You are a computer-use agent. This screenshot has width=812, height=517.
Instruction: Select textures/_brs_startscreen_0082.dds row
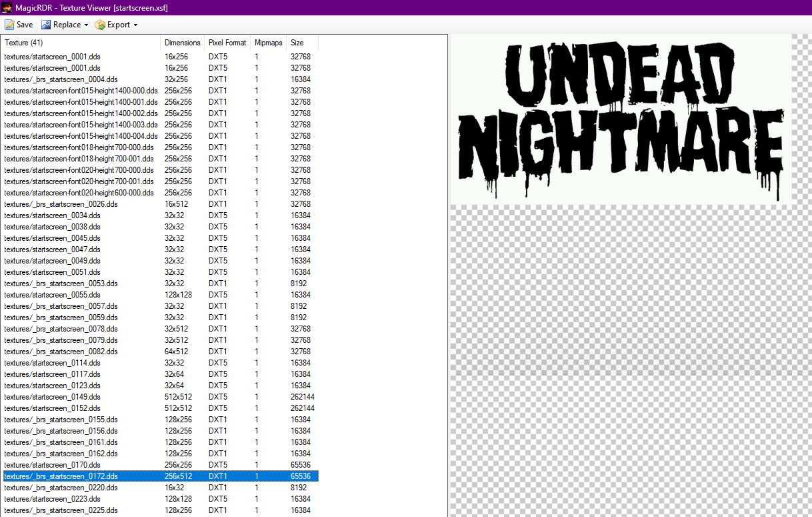(160, 351)
